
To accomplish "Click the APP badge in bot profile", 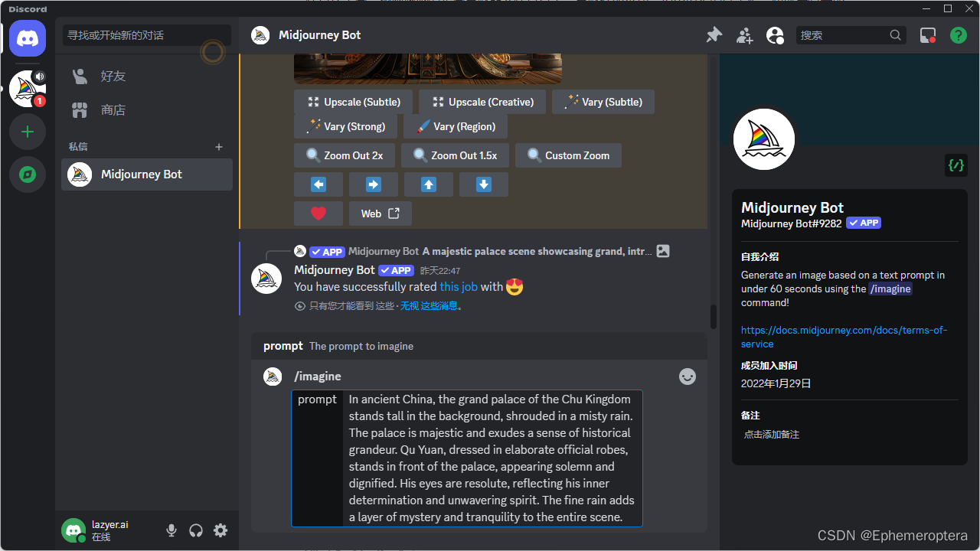I will (864, 223).
